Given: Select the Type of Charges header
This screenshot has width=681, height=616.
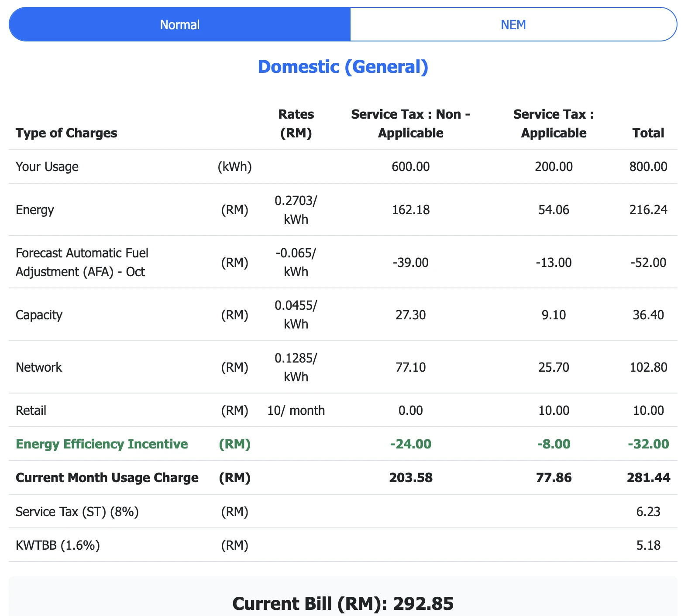Looking at the screenshot, I should (x=66, y=133).
